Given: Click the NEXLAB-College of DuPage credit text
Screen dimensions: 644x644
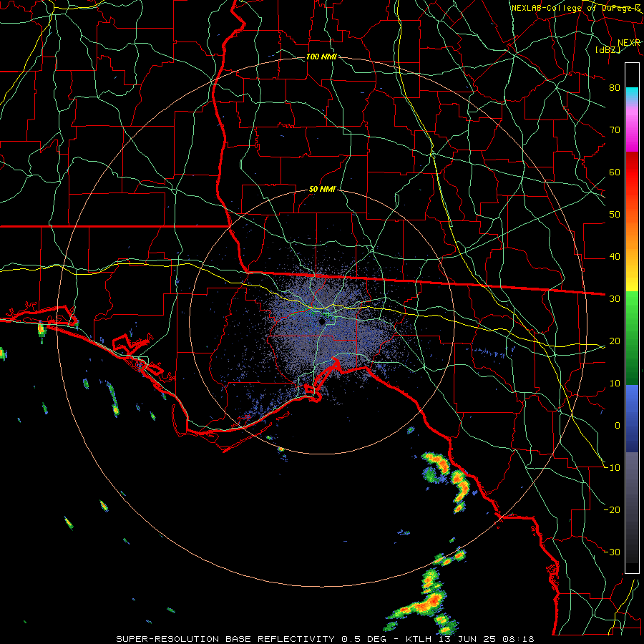Looking at the screenshot, I should point(575,8).
